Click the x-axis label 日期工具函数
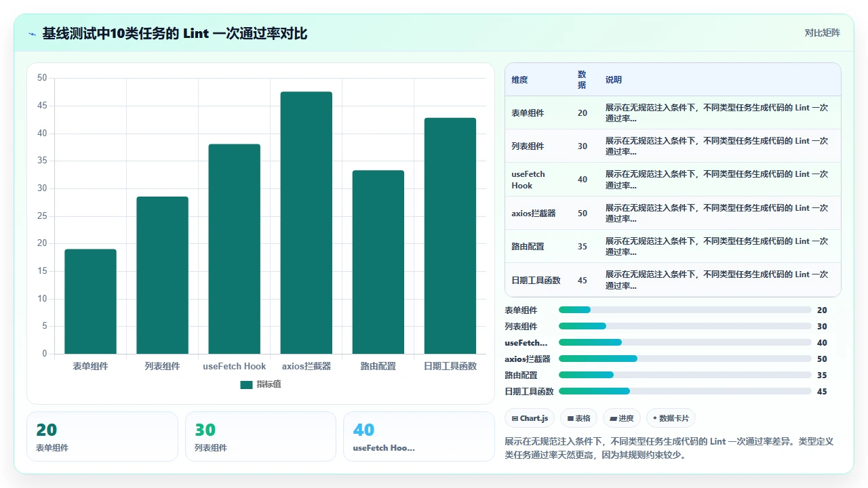 [450, 366]
